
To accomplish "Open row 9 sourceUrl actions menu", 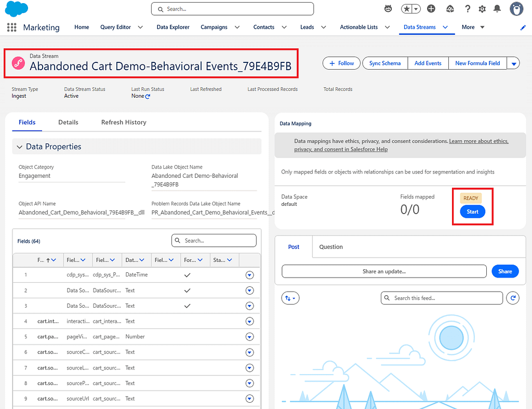I will (250, 399).
